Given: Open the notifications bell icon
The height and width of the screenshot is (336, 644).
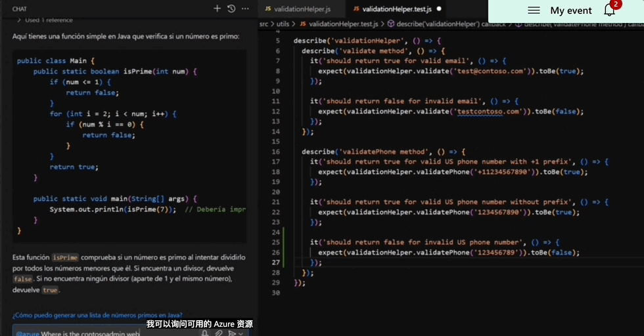Looking at the screenshot, I should [609, 10].
